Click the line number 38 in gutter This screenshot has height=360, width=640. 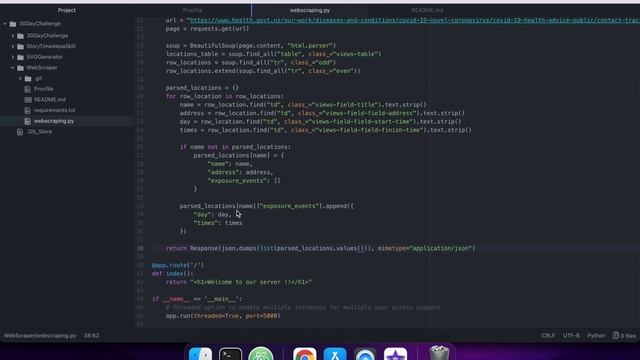(140, 248)
